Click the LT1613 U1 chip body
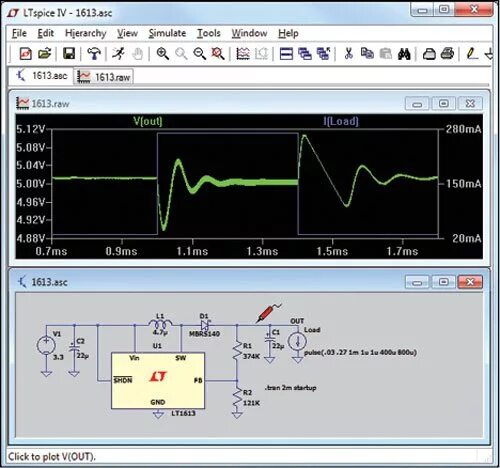The height and width of the screenshot is (468, 500). (158, 381)
